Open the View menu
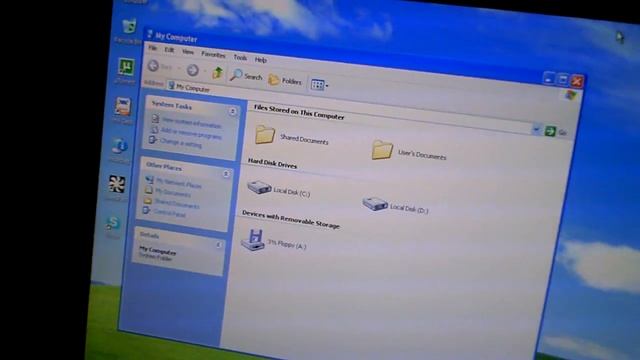Image resolution: width=640 pixels, height=360 pixels. point(188,52)
